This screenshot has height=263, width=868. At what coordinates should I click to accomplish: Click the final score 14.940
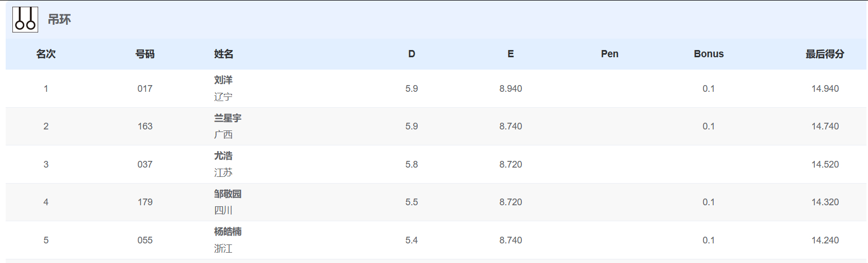[825, 89]
